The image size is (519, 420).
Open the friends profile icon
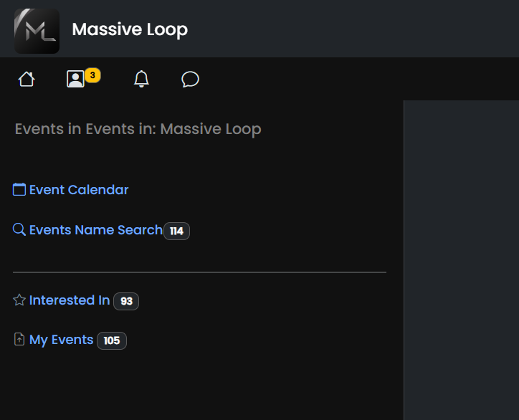click(x=75, y=79)
